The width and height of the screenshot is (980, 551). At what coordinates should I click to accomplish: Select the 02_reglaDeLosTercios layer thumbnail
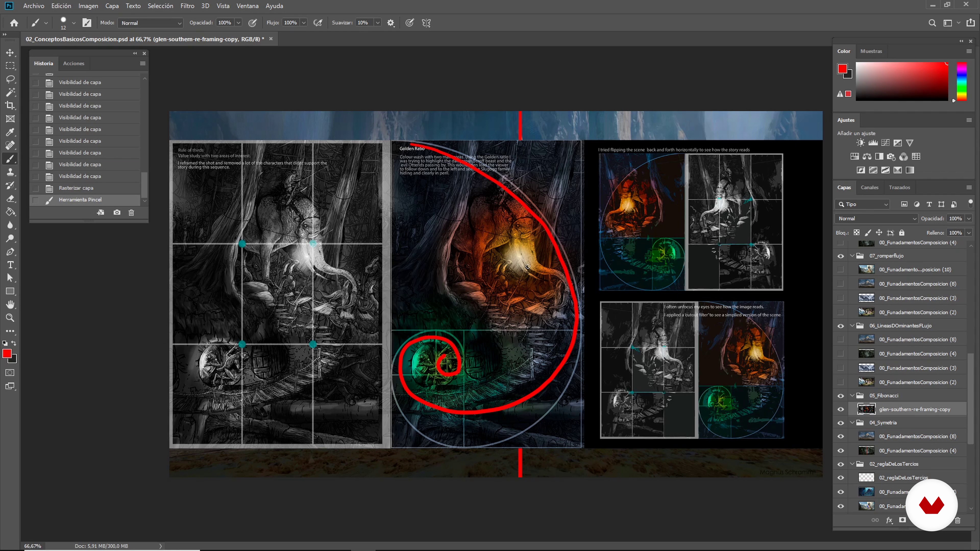tap(866, 478)
